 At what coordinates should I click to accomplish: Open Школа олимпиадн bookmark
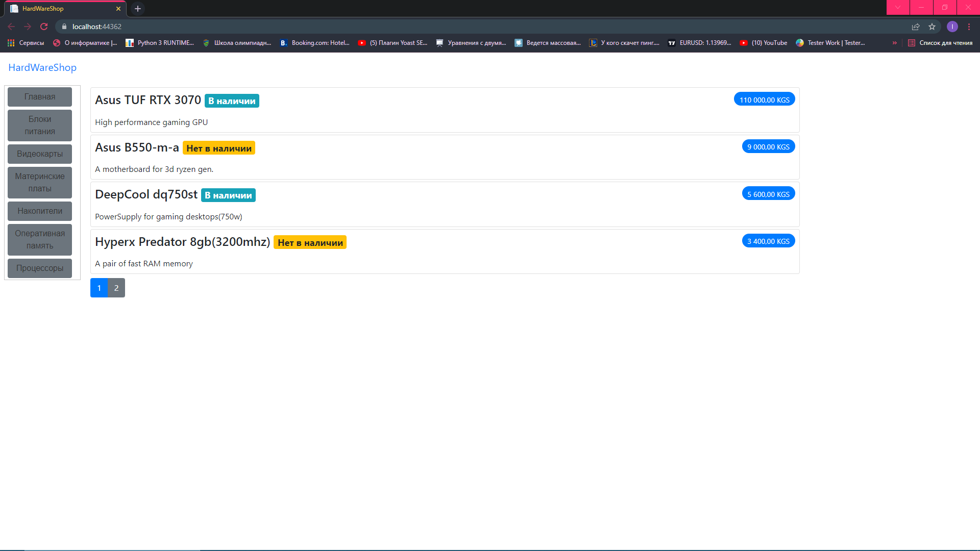237,43
